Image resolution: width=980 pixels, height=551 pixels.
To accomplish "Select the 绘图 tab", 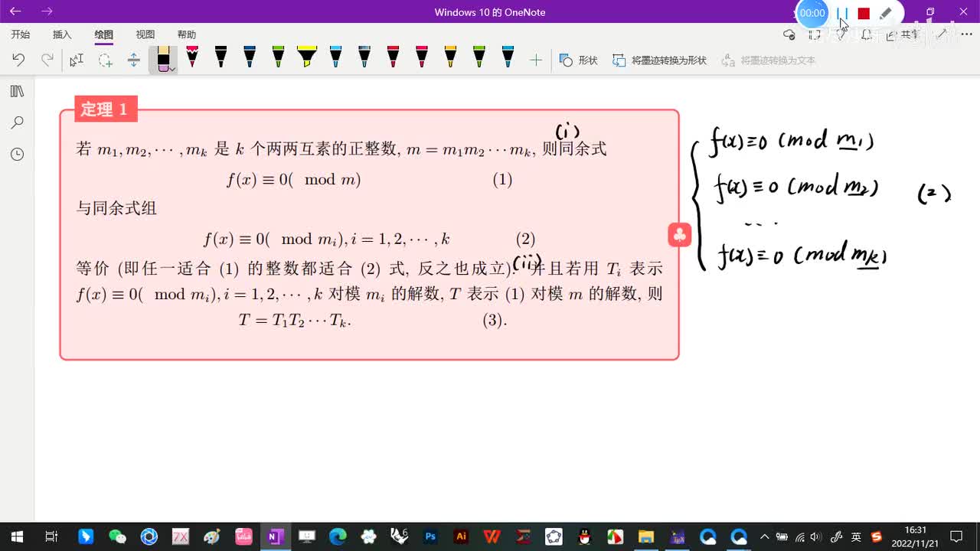I will coord(104,34).
